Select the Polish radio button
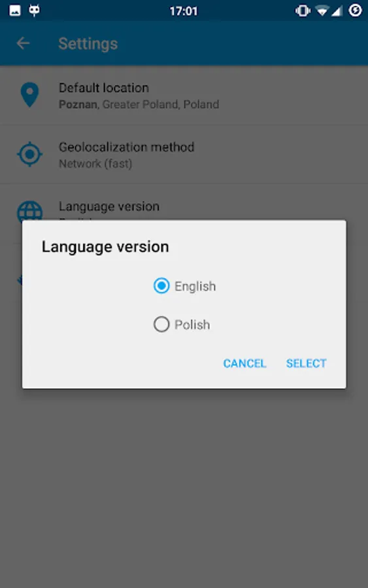 click(x=161, y=324)
